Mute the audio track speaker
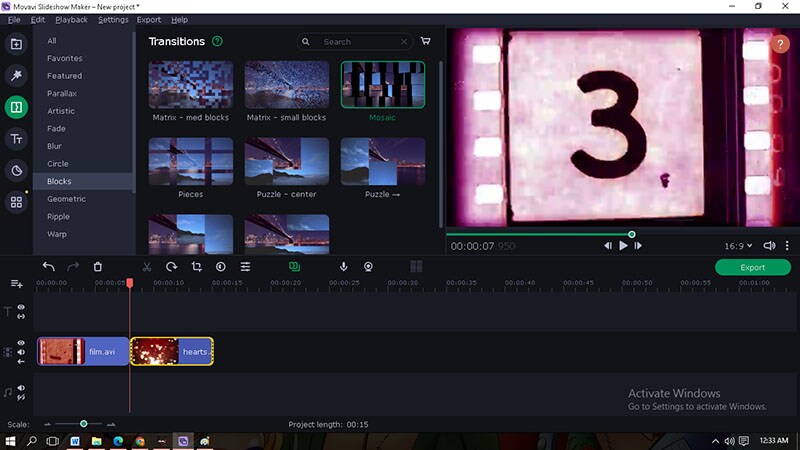800x450 pixels. point(21,388)
